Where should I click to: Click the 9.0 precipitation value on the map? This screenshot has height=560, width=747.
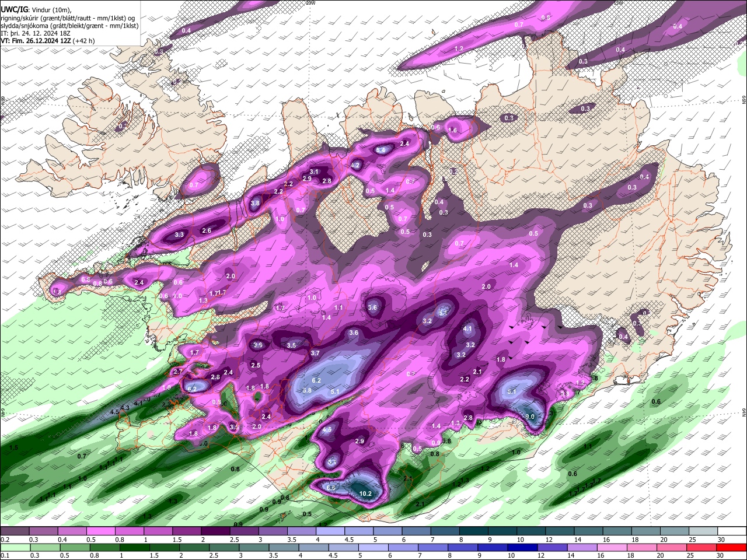[x=530, y=416]
